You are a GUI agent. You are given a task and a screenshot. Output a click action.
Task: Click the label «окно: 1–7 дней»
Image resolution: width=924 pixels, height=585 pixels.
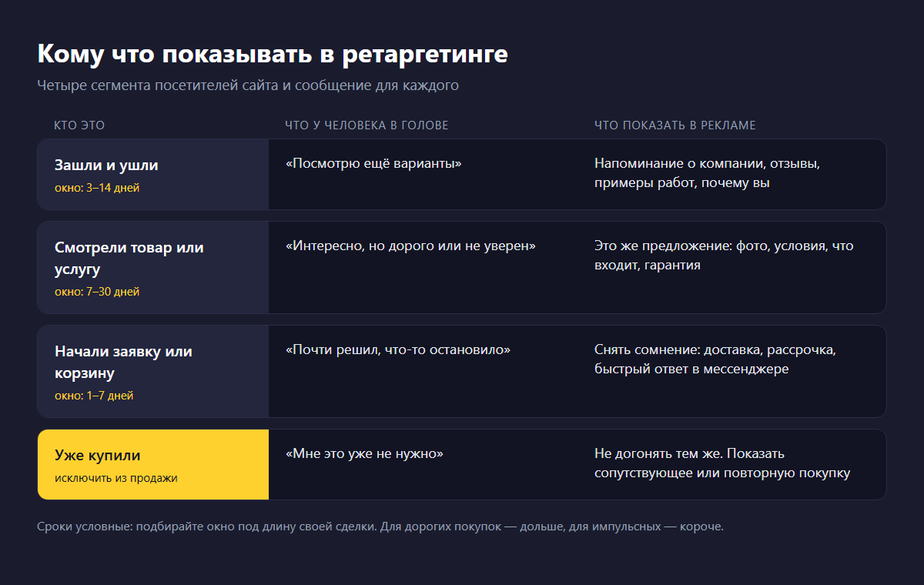94,396
